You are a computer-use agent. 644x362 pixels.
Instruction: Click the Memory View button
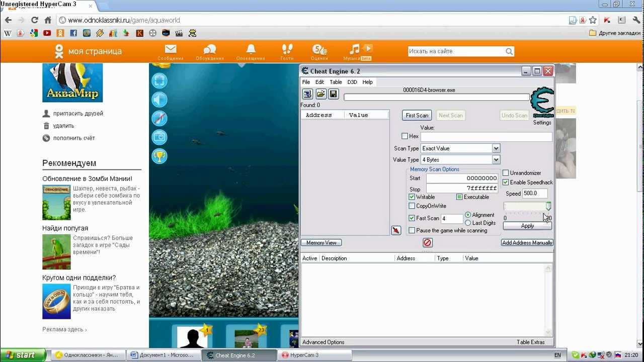click(x=321, y=243)
